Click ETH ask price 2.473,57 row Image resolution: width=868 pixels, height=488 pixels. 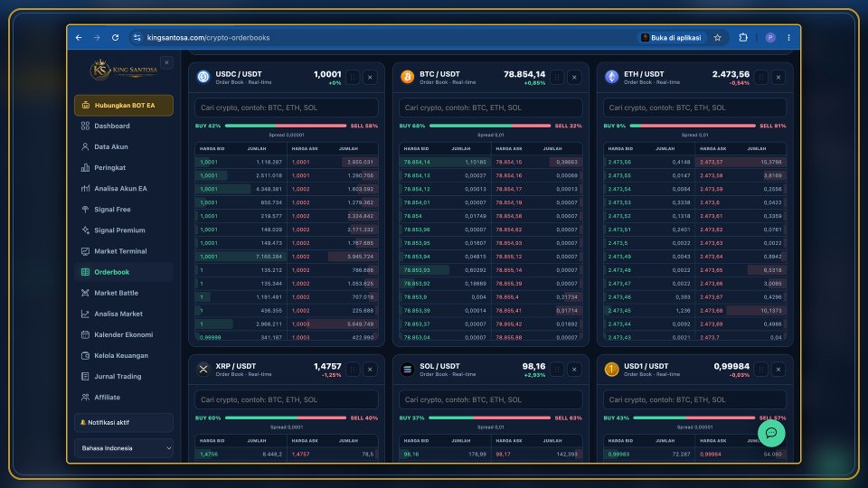[x=741, y=162]
